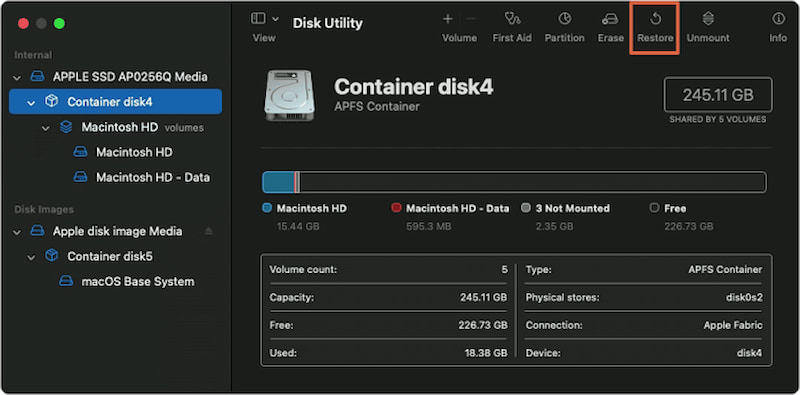Viewport: 800px width, 395px height.
Task: Click the macOS Base System drive icon
Action: 66,282
